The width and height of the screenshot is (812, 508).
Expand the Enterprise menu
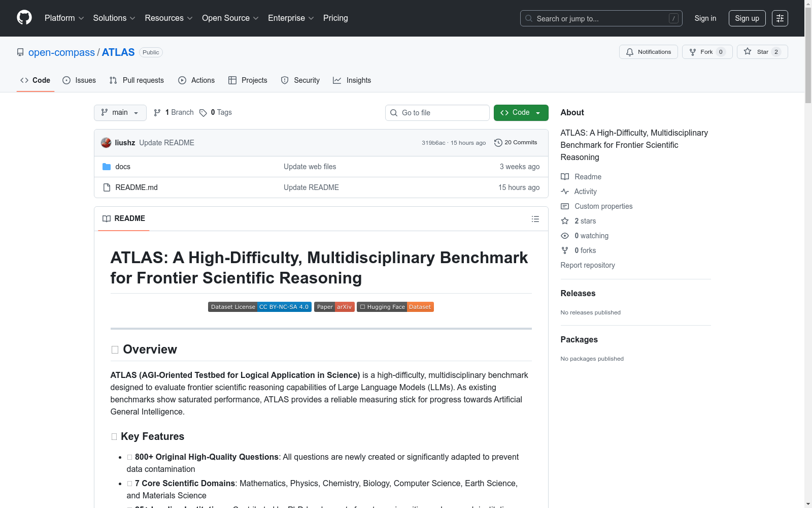click(291, 18)
